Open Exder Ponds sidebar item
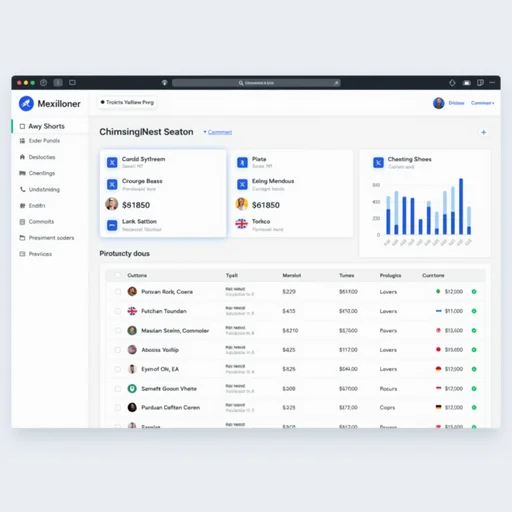The height and width of the screenshot is (512, 512). click(44, 141)
